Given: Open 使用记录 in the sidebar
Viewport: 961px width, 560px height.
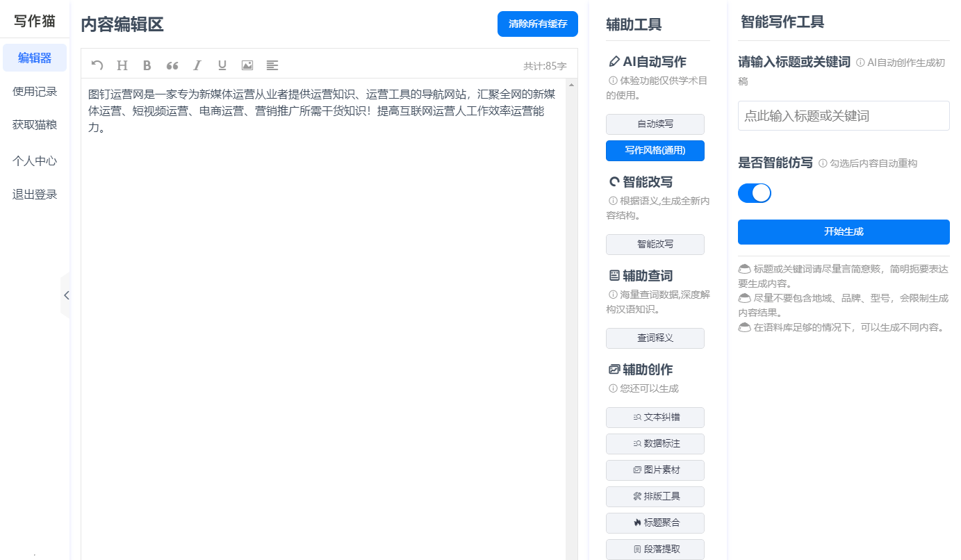Looking at the screenshot, I should (35, 92).
